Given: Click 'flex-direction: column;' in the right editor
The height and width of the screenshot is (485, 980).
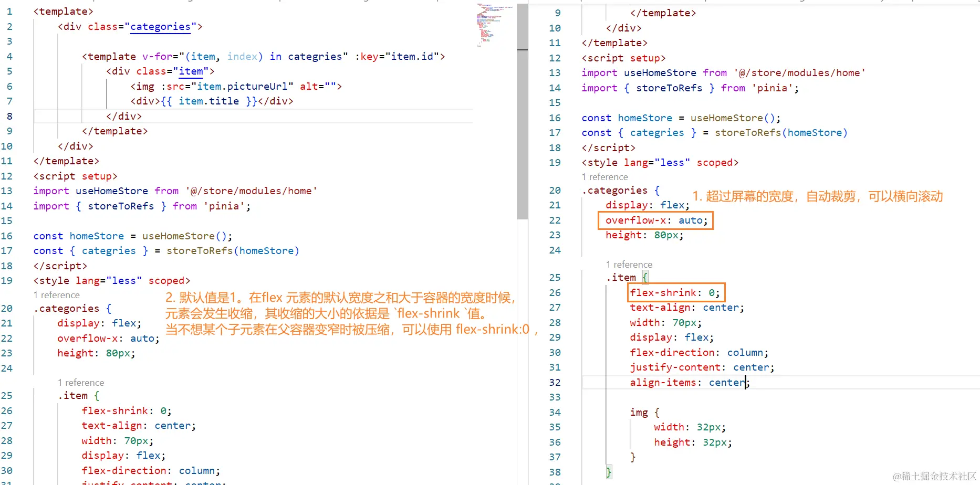Looking at the screenshot, I should tap(699, 353).
